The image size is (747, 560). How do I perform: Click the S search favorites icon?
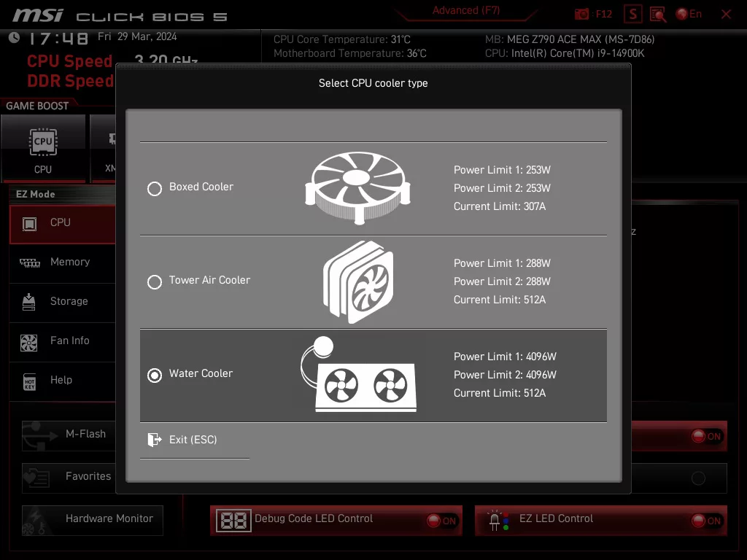coord(632,14)
